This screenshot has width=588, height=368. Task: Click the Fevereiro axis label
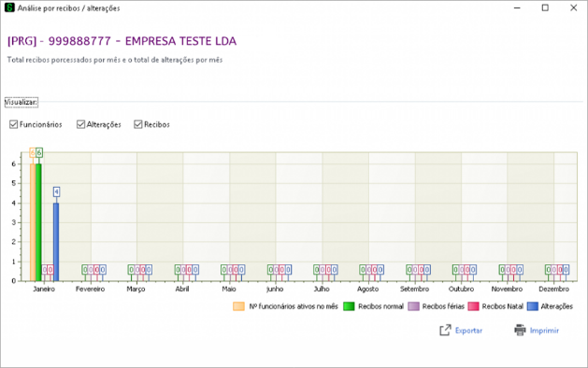[90, 289]
